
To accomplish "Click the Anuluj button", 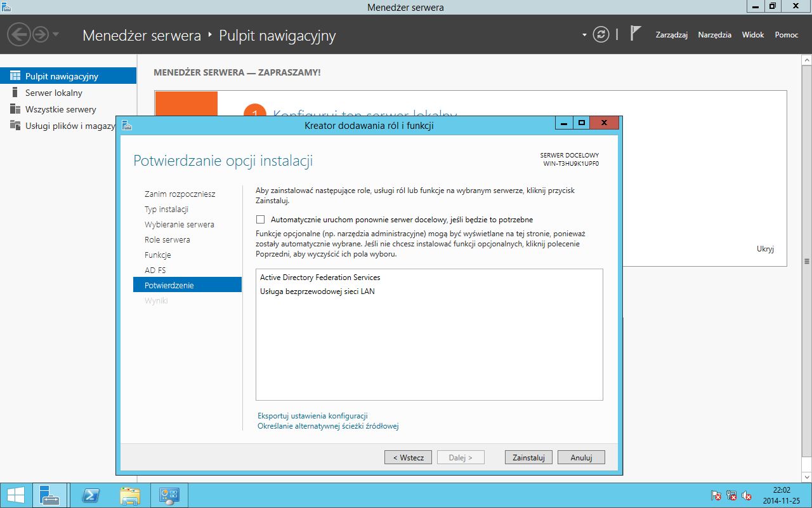I will tap(581, 457).
